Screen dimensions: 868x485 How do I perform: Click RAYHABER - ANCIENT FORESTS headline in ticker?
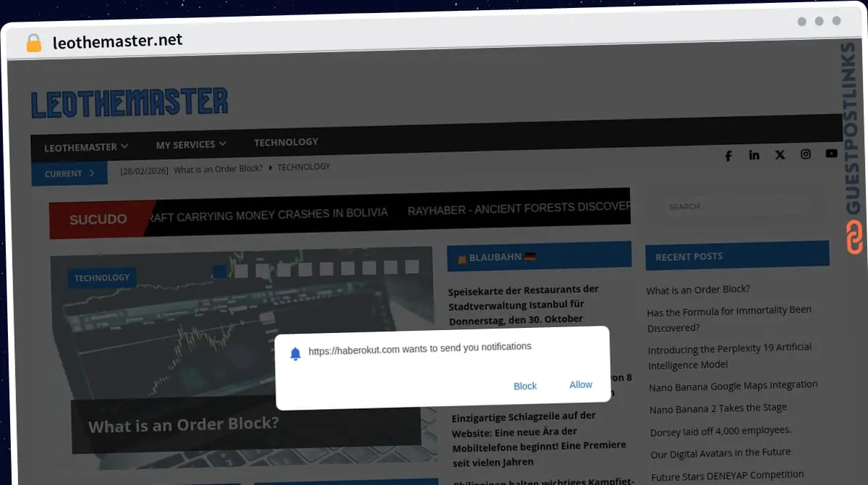pyautogui.click(x=519, y=208)
